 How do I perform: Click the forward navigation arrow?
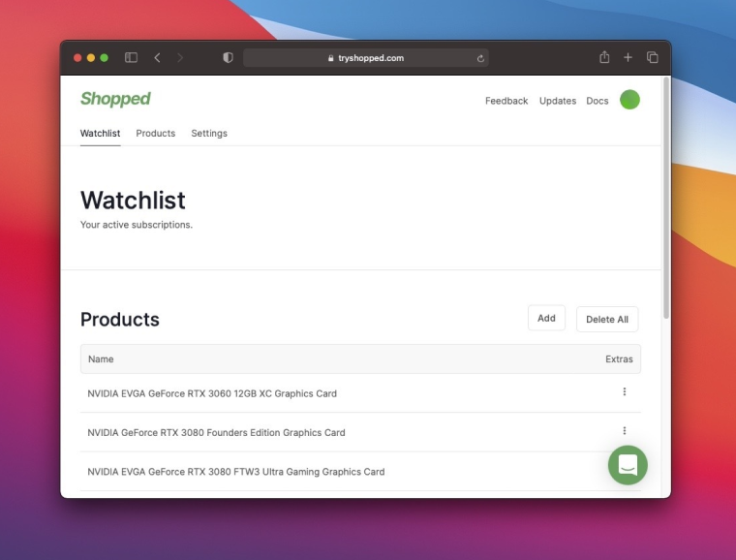(180, 58)
